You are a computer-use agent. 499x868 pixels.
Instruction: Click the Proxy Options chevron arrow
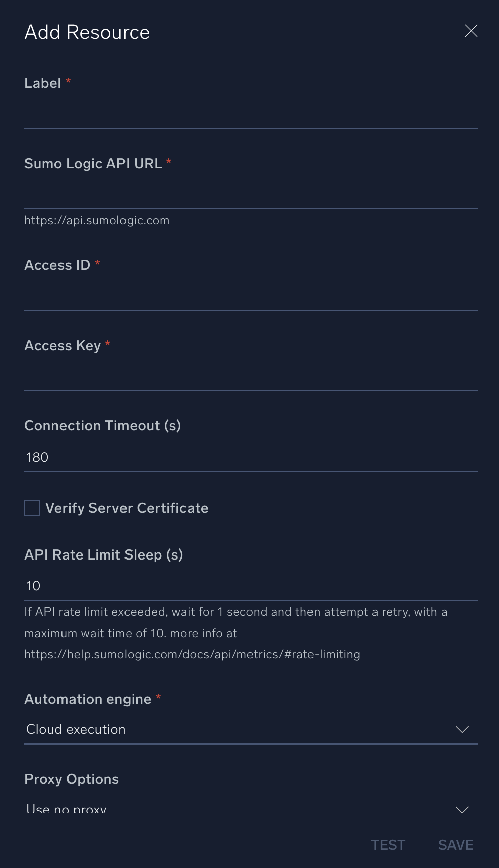click(x=462, y=809)
